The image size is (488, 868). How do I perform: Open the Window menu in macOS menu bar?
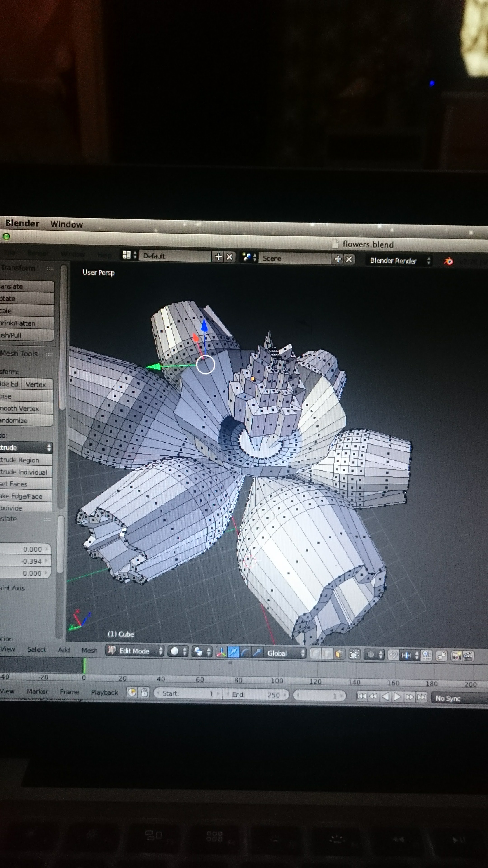click(66, 224)
